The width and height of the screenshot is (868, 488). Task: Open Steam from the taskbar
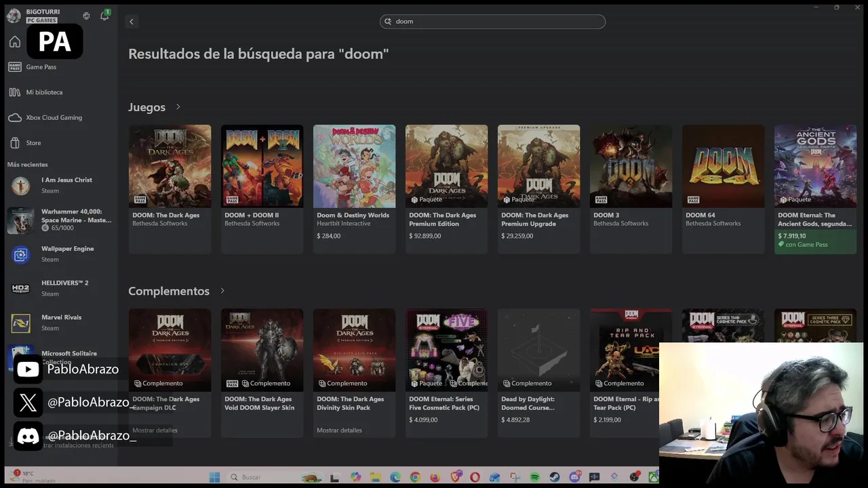(554, 477)
